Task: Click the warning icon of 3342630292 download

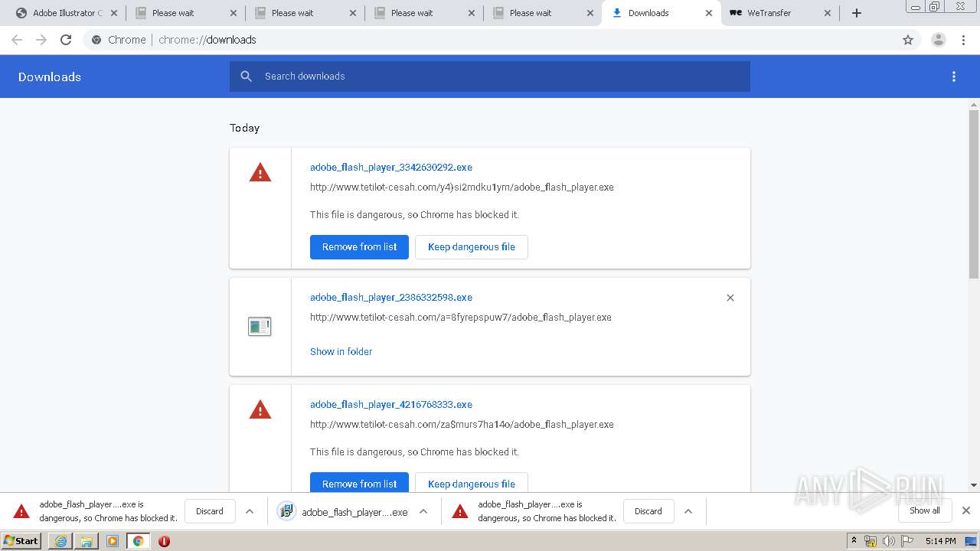Action: click(260, 172)
